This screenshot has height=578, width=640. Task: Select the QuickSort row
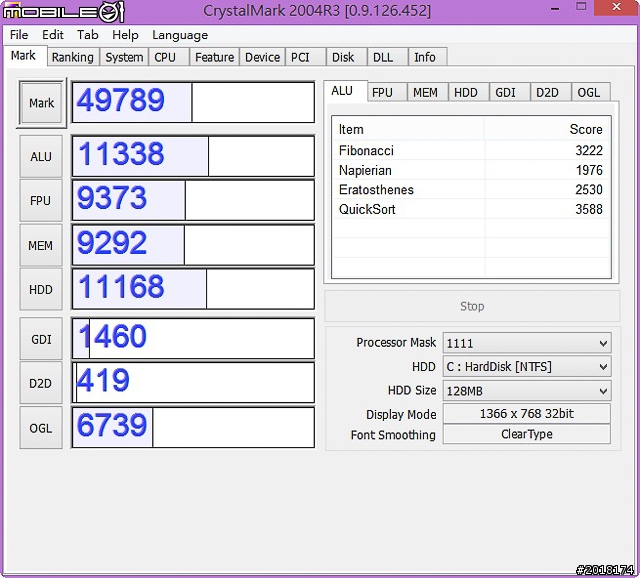coord(471,209)
